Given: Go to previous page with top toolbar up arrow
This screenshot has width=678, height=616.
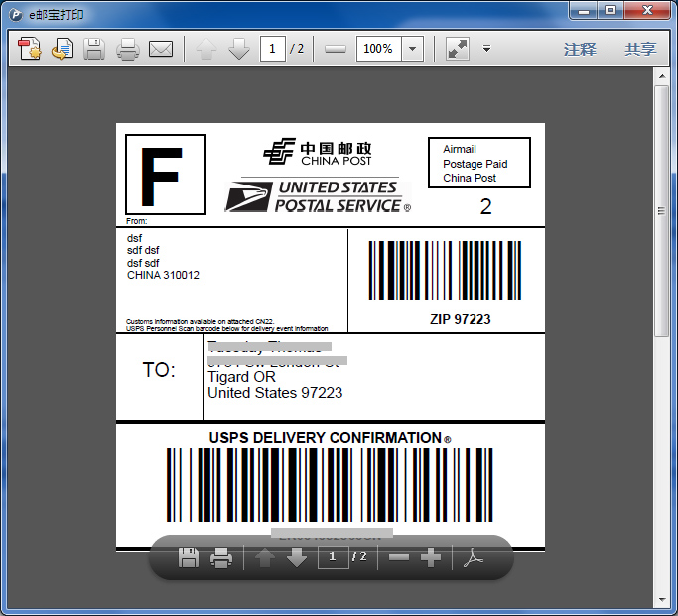Looking at the screenshot, I should click(206, 49).
